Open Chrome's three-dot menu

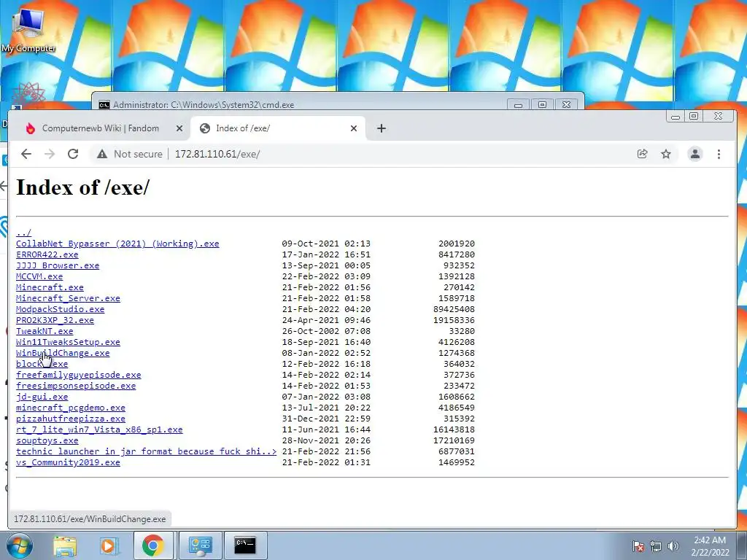[x=719, y=154]
